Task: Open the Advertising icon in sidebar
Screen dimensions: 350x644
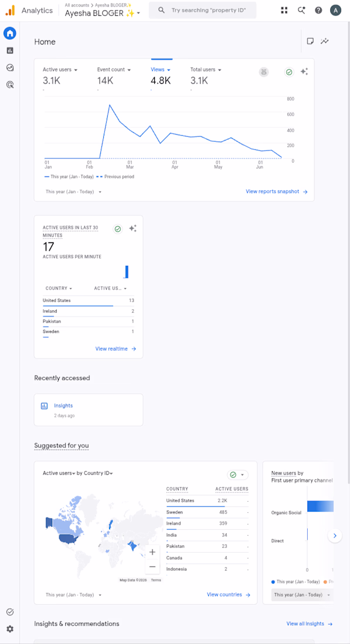Action: tap(10, 85)
